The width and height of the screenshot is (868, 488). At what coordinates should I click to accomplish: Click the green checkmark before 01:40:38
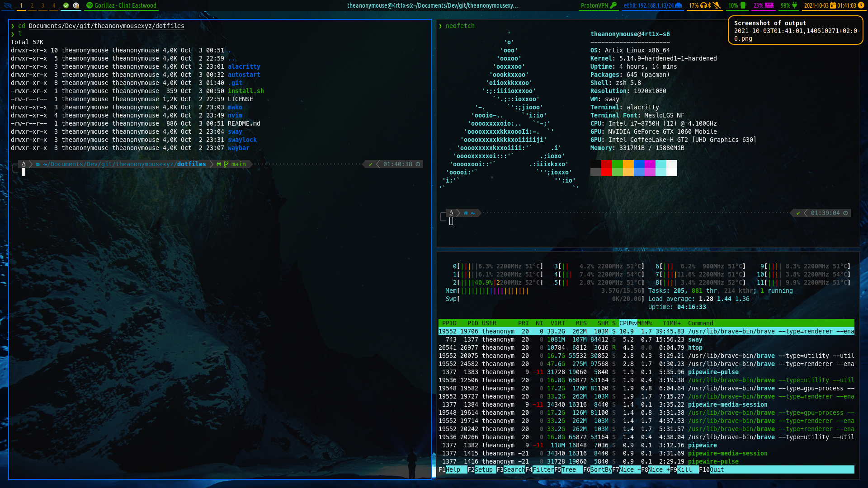(x=371, y=164)
